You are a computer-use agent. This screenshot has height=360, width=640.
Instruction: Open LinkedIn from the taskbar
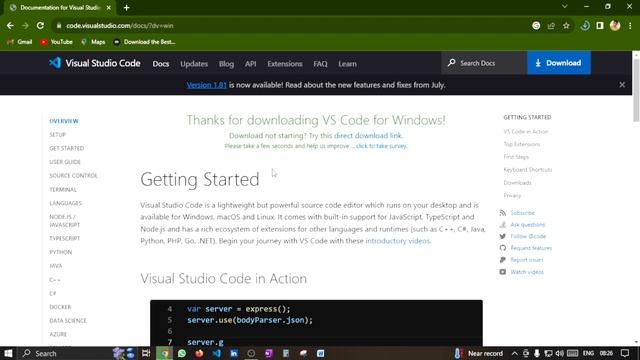[x=234, y=353]
